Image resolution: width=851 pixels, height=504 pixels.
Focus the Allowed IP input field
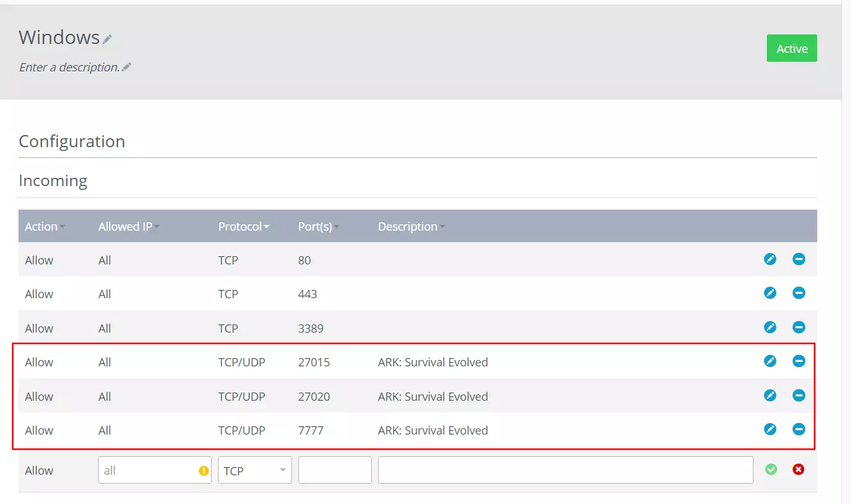click(149, 470)
